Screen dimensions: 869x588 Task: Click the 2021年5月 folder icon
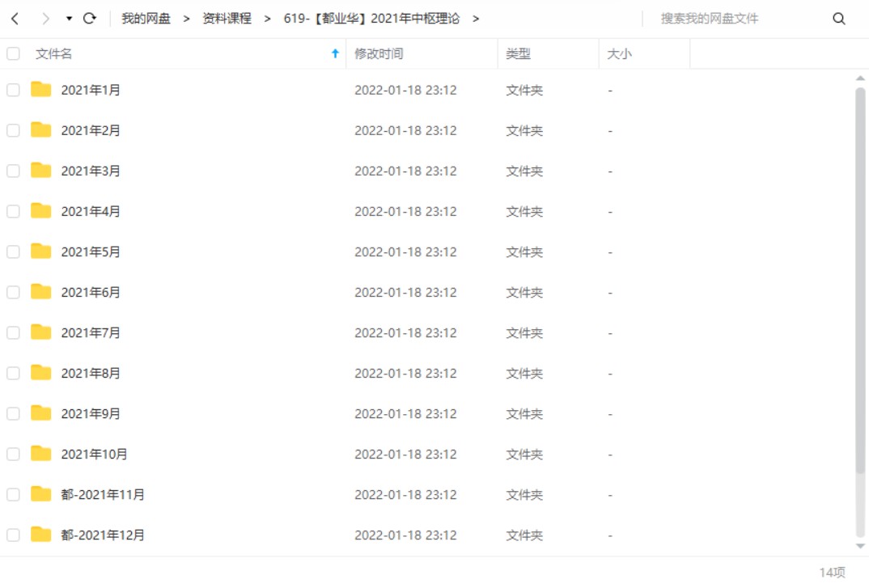pyautogui.click(x=41, y=251)
